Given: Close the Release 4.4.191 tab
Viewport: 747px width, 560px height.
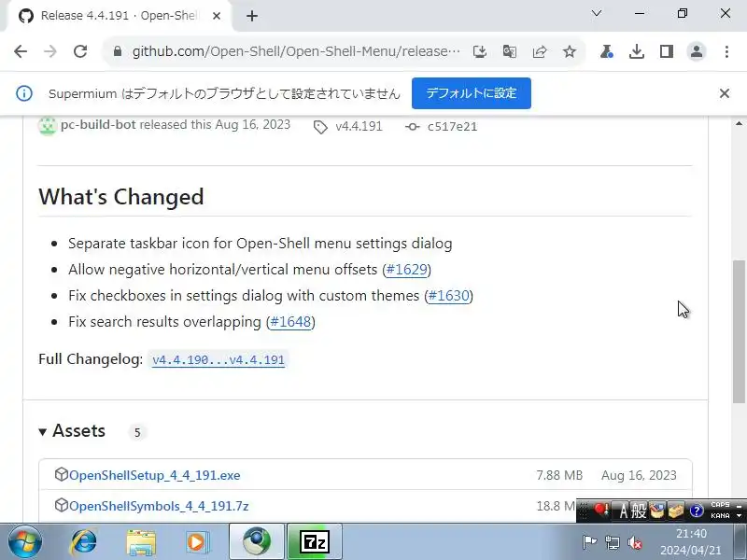Looking at the screenshot, I should pyautogui.click(x=217, y=16).
